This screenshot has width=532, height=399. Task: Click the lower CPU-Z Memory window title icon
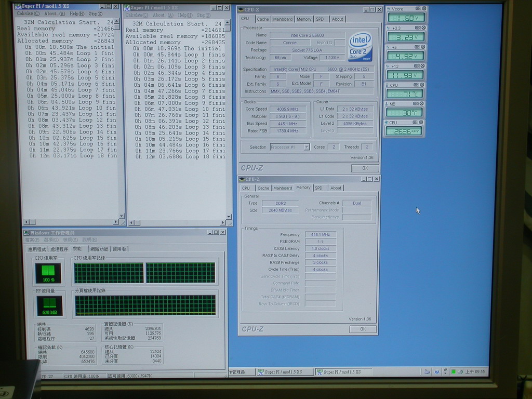pos(242,179)
